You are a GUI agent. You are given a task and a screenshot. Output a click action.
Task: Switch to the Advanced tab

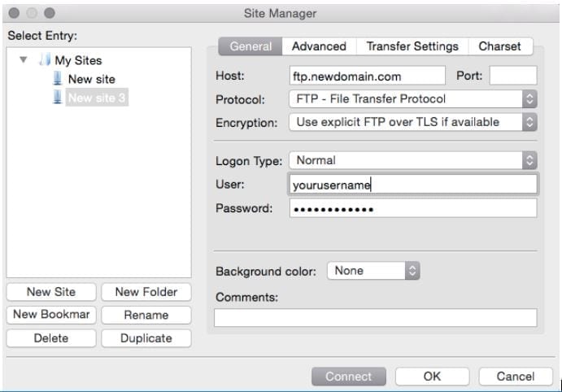pyautogui.click(x=319, y=46)
